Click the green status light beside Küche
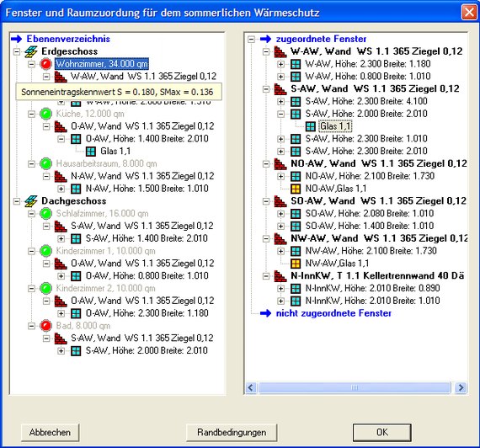The width and height of the screenshot is (480, 448). [x=45, y=114]
